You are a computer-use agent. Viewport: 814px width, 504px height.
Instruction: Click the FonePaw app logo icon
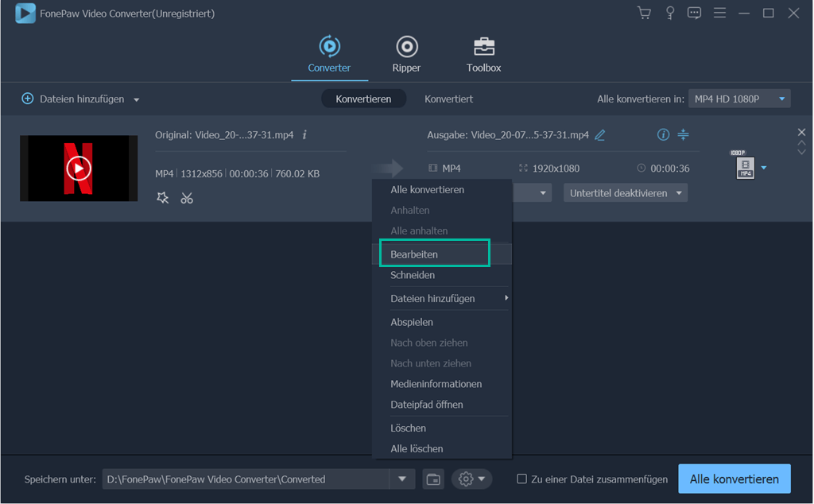pyautogui.click(x=25, y=14)
